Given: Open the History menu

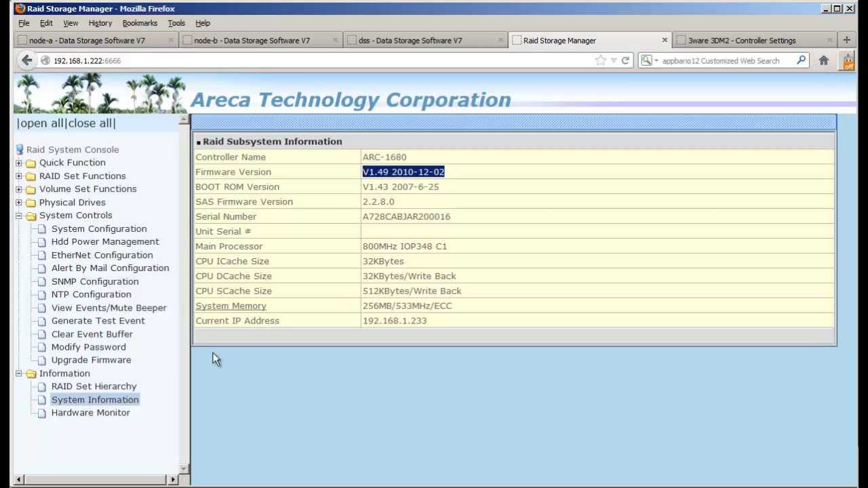Looking at the screenshot, I should (100, 23).
